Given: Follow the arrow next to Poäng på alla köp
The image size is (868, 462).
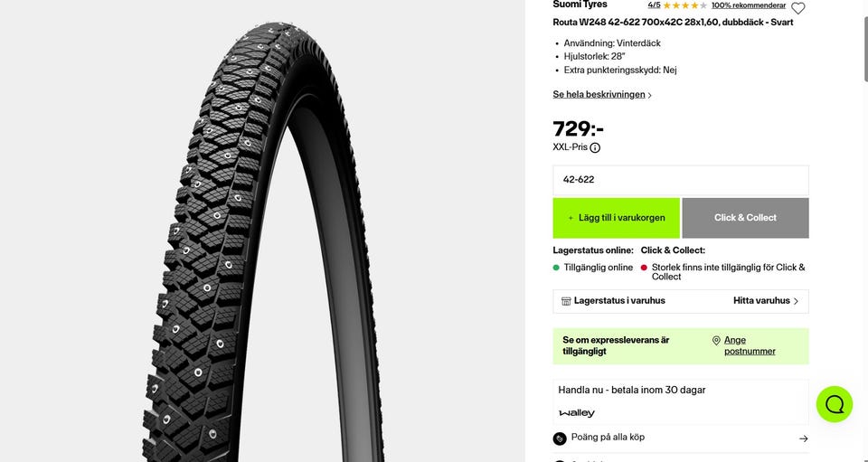Looking at the screenshot, I should tap(803, 438).
